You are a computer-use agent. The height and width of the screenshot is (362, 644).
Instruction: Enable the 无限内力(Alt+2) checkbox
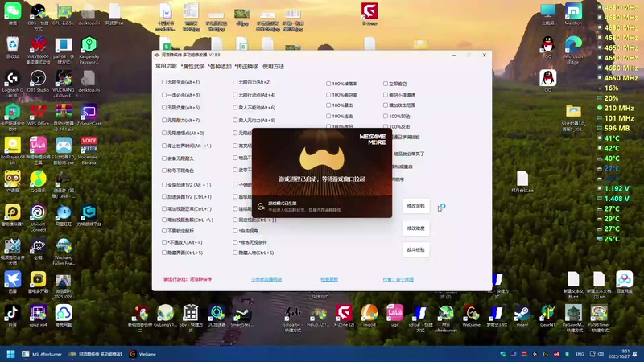[x=235, y=82]
